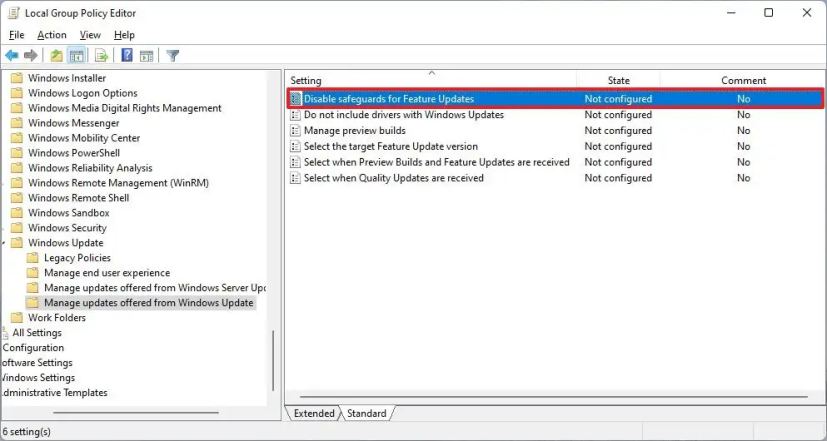Toggle the Show/Hide console tree icon
This screenshot has width=827, height=441.
(77, 55)
